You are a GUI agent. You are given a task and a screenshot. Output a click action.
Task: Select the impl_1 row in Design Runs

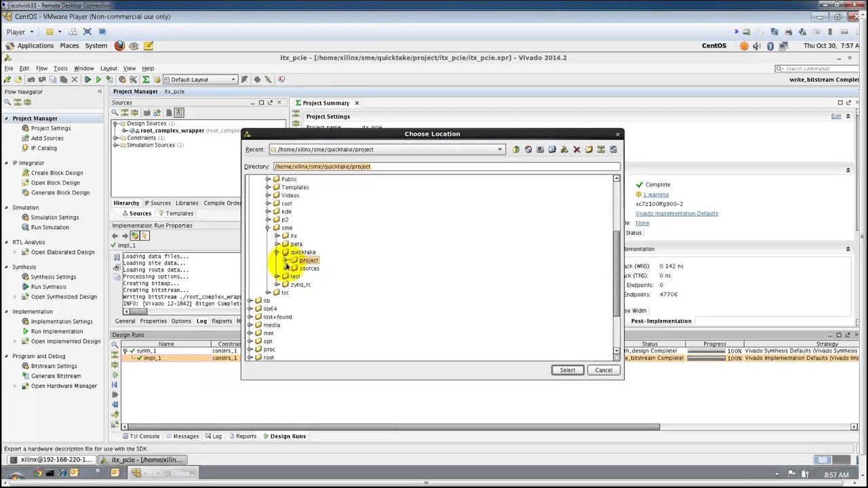(180, 358)
